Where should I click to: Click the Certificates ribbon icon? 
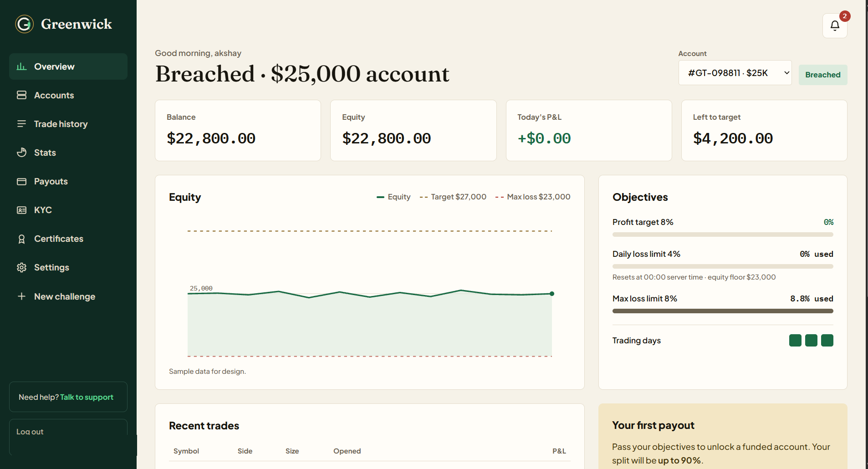(21, 239)
